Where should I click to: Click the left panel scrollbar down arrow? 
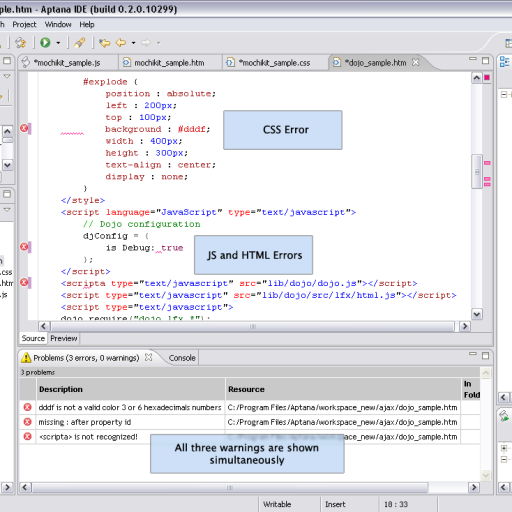pos(7,165)
